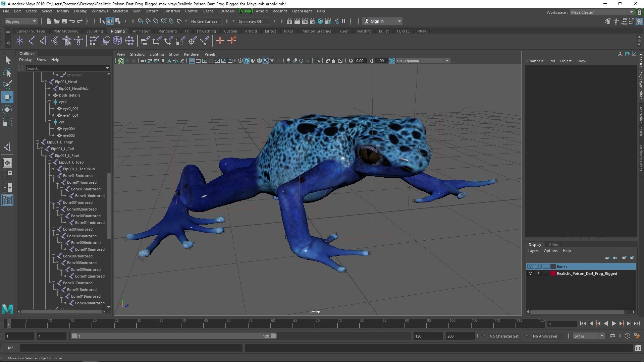Activate the Select tool arrow in toolbox
This screenshot has height=362, width=644.
click(7, 60)
